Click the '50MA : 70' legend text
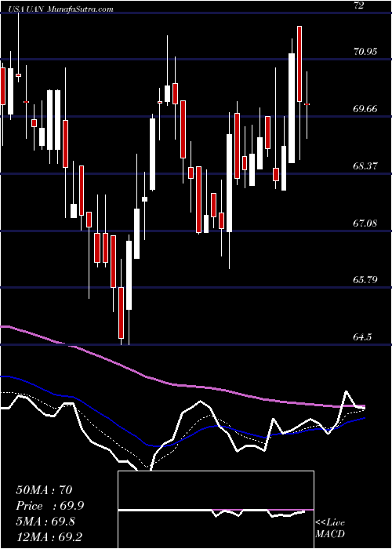The width and height of the screenshot is (392, 549). tap(44, 490)
